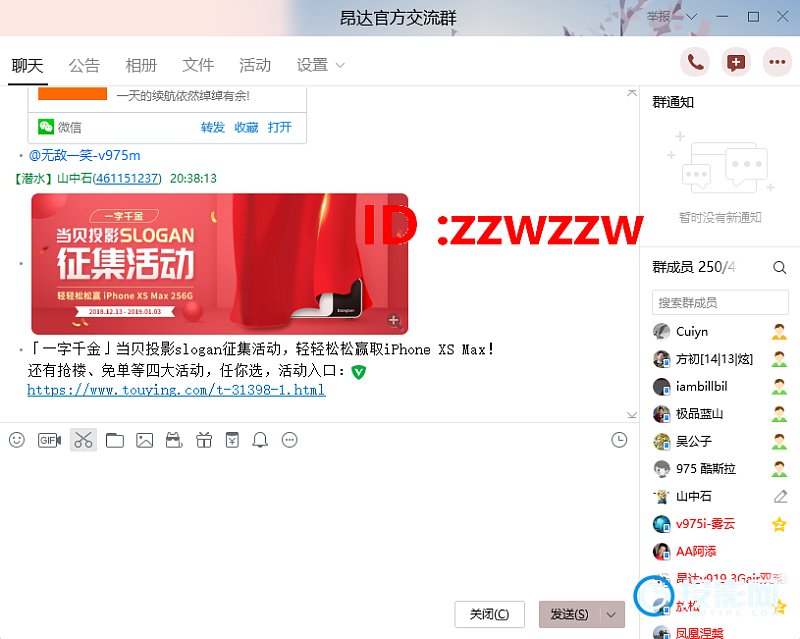Select the scissors screenshot tool
This screenshot has width=800, height=639.
click(83, 440)
